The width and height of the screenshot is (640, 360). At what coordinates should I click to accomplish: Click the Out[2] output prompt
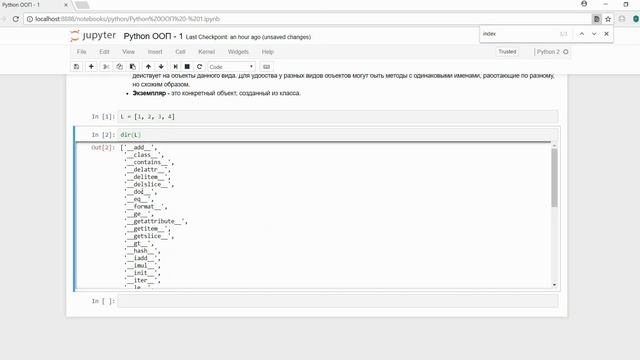click(103, 148)
